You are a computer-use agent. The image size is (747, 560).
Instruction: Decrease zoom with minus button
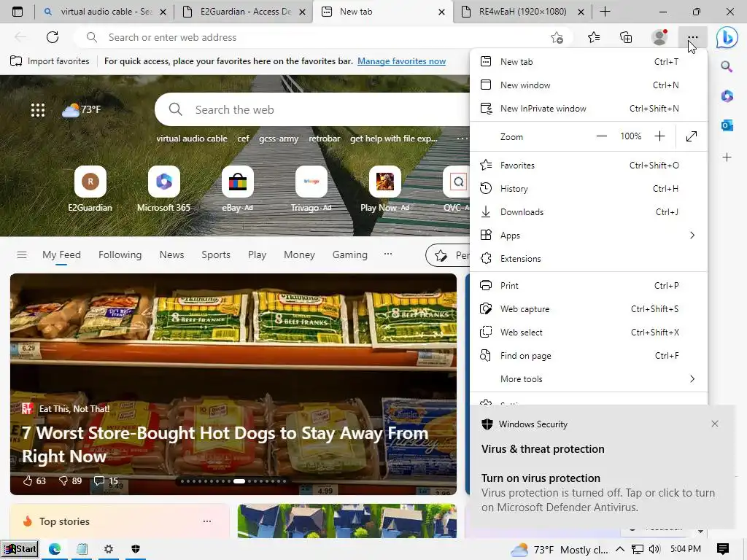point(602,136)
